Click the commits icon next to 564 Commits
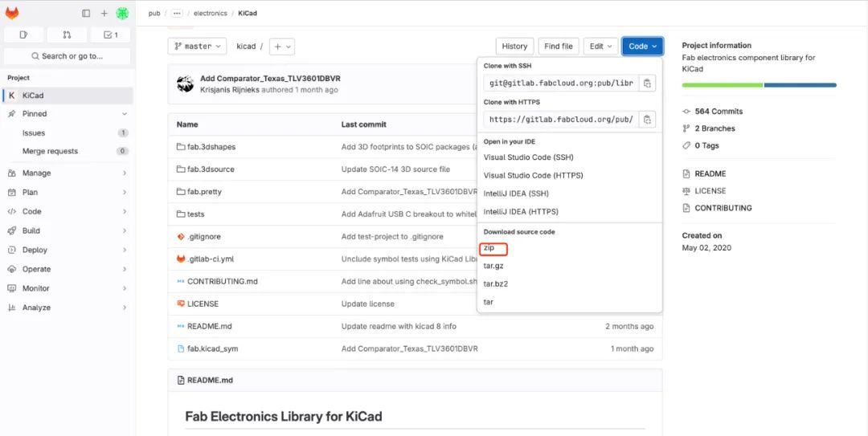The width and height of the screenshot is (868, 436). (x=686, y=112)
